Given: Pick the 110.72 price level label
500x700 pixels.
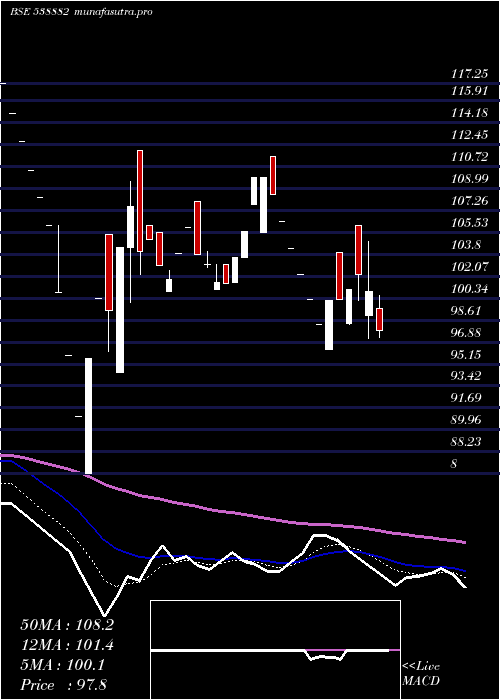Looking at the screenshot, I should point(469,157).
